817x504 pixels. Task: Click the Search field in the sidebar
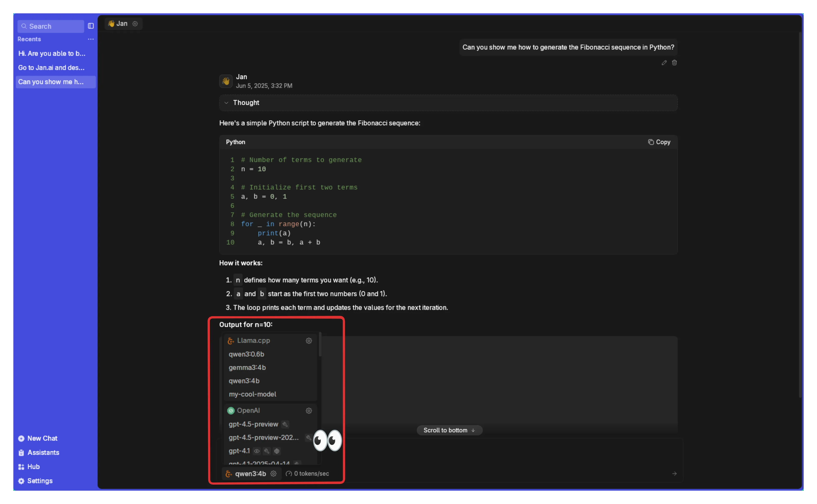50,26
